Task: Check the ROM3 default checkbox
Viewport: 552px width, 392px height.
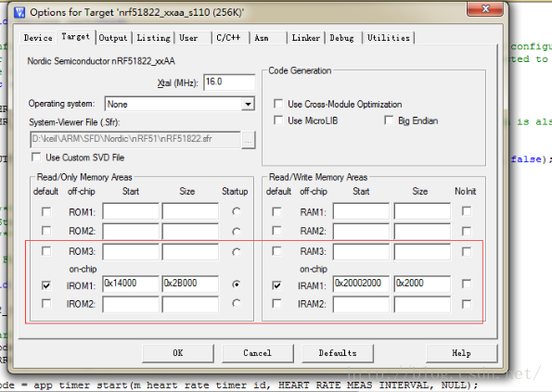Action: click(x=46, y=251)
